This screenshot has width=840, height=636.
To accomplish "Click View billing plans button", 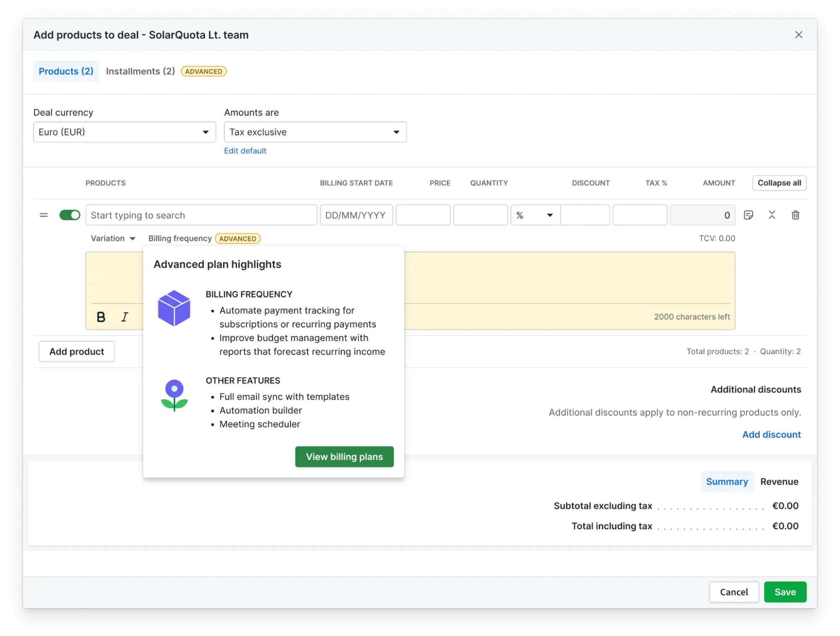I will coord(344,456).
